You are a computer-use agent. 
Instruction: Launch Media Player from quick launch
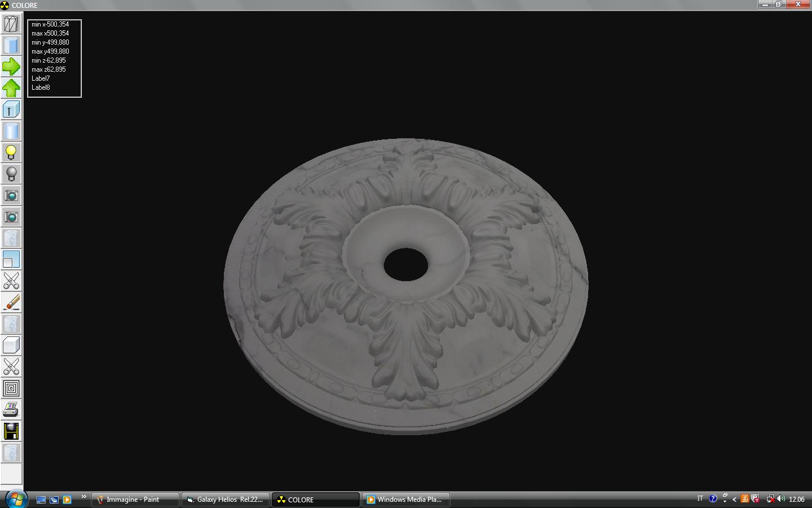click(x=67, y=500)
